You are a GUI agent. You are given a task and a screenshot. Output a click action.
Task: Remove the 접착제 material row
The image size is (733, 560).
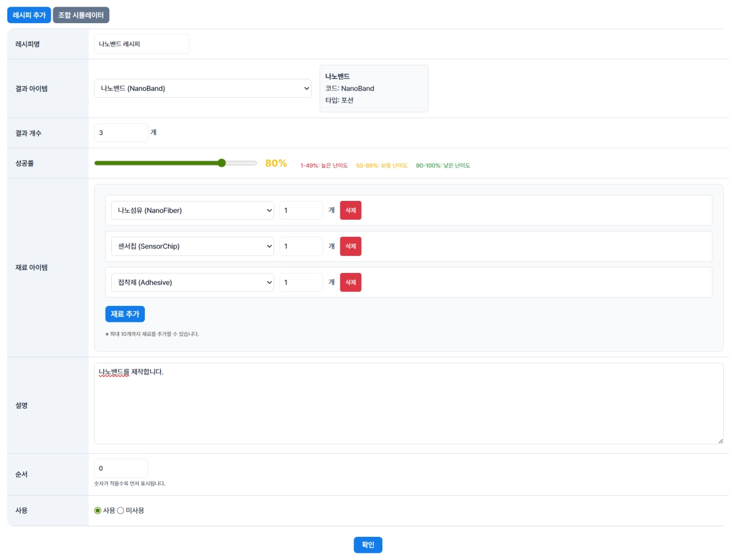tap(351, 283)
